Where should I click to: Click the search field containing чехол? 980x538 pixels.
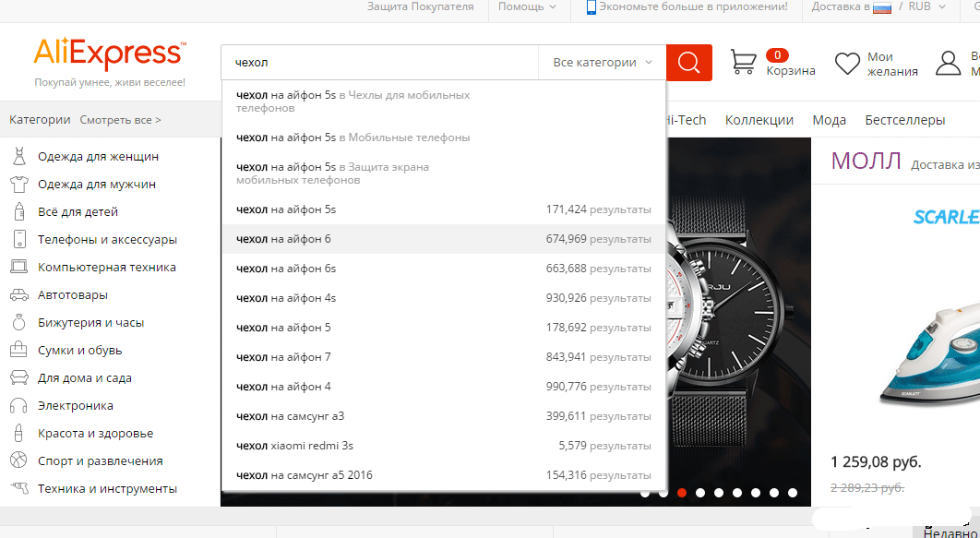click(380, 63)
